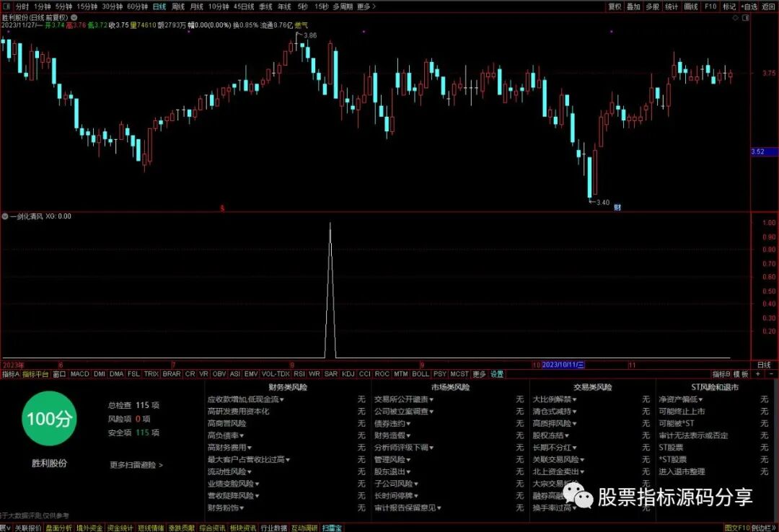Open the 盘面分析 bottom tab
This screenshot has width=779, height=532.
pyautogui.click(x=58, y=528)
